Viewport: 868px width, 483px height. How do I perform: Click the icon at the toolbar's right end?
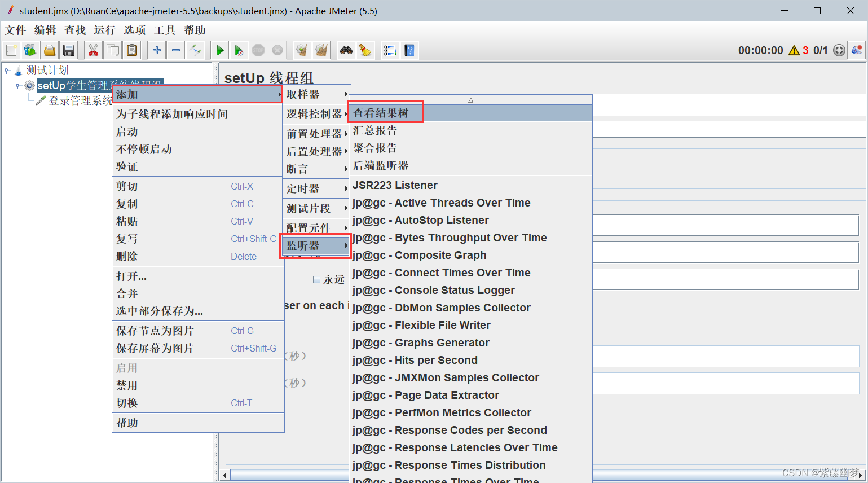pos(857,50)
